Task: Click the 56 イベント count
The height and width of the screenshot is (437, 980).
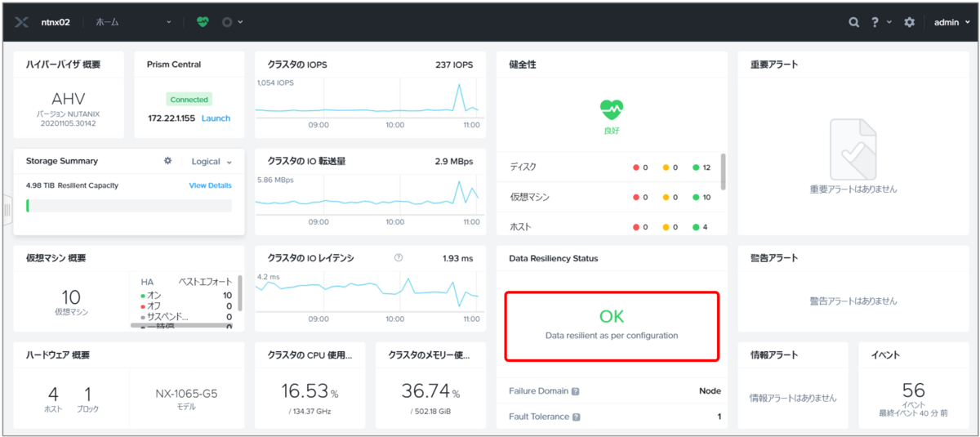Action: (x=914, y=390)
